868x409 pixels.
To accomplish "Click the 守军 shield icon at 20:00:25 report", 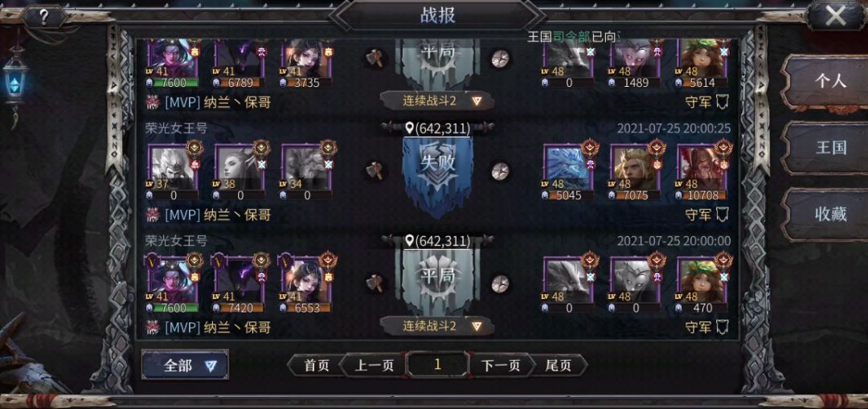I will point(722,215).
